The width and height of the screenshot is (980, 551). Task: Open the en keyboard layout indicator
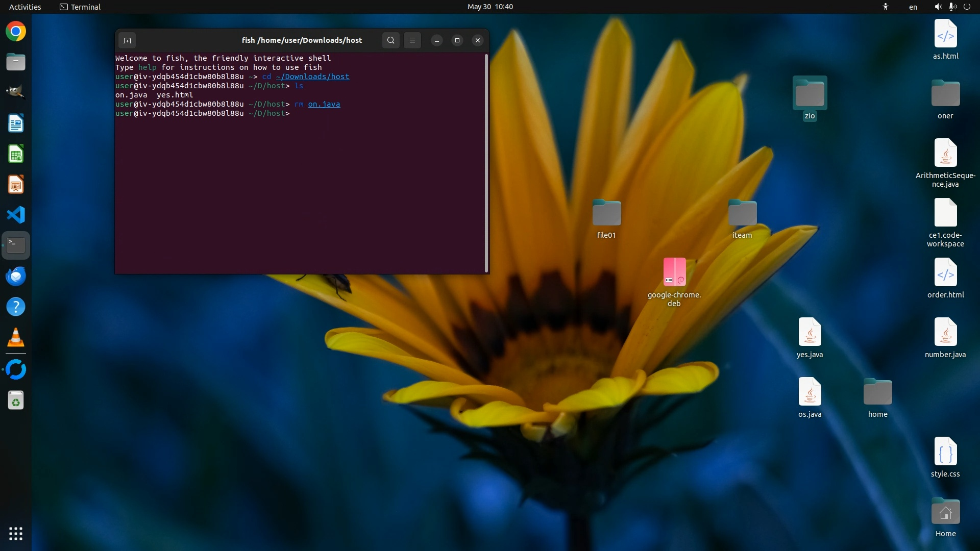[x=913, y=7]
